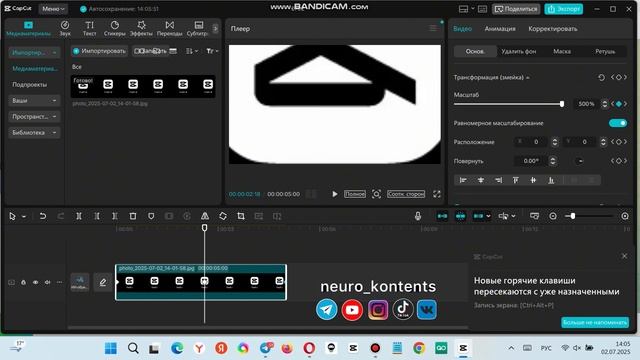This screenshot has height=360, width=640.
Task: Open the Переходы transitions panel
Action: 169,29
